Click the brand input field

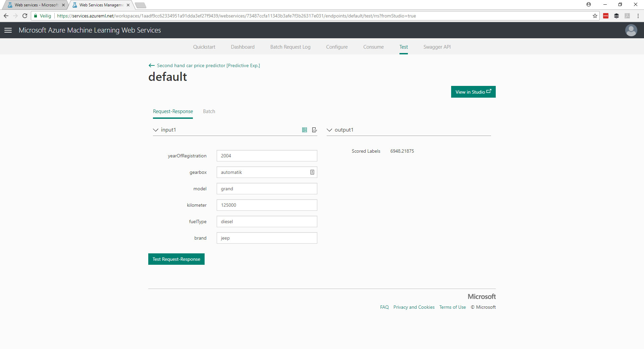tap(267, 238)
